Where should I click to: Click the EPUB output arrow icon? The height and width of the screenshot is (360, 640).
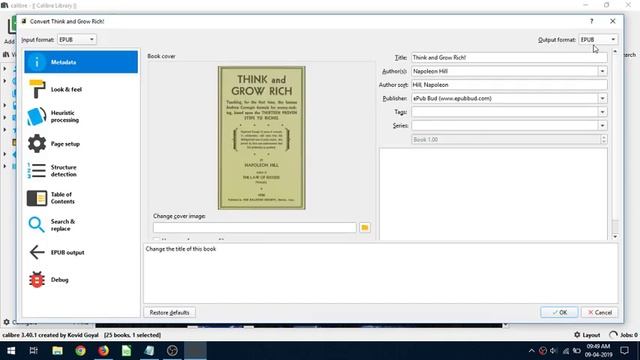pyautogui.click(x=37, y=252)
